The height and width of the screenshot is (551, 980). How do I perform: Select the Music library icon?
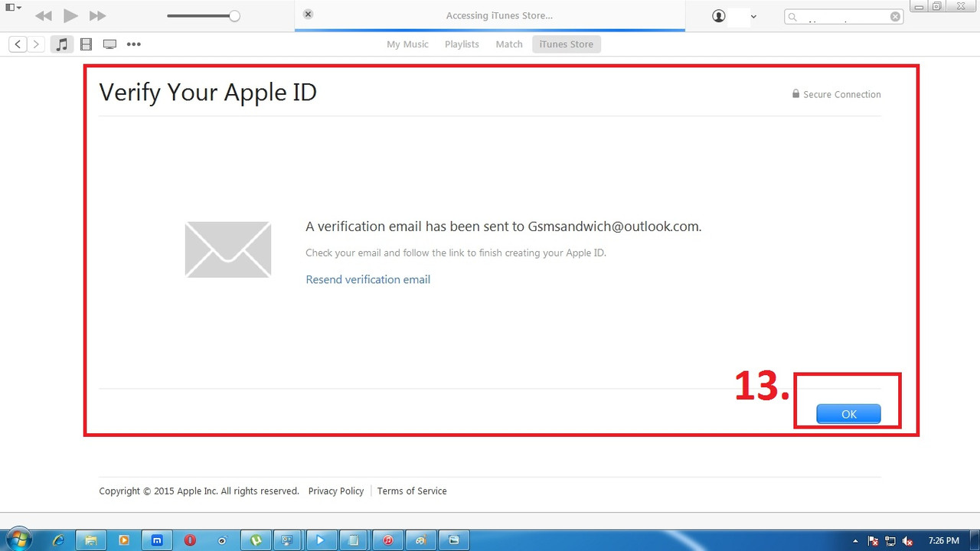click(x=62, y=44)
